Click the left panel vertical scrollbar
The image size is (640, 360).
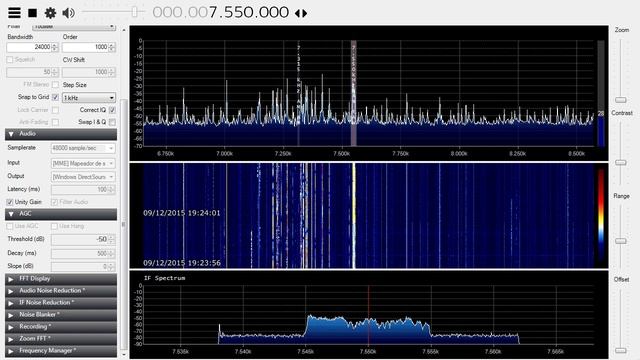pyautogui.click(x=124, y=224)
